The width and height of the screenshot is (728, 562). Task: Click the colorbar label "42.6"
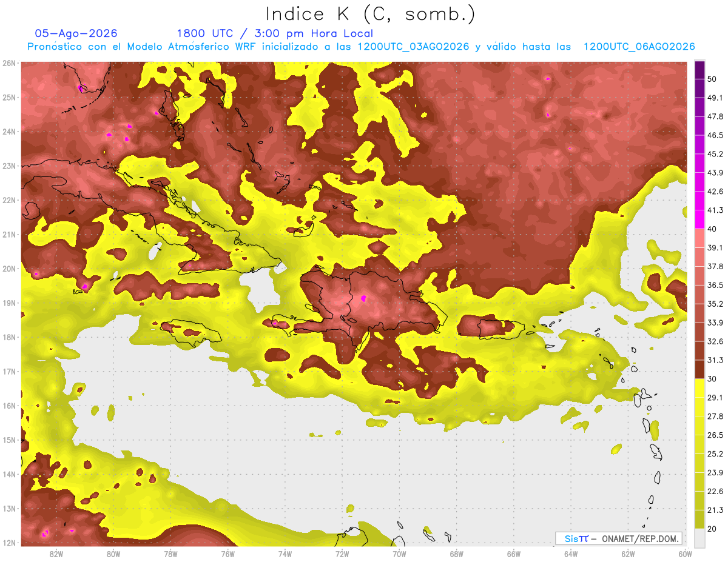coord(715,192)
